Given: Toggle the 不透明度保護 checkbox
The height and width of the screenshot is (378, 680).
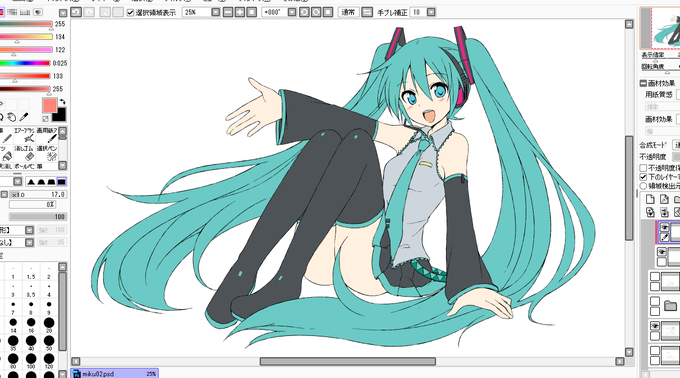Looking at the screenshot, I should 644,168.
